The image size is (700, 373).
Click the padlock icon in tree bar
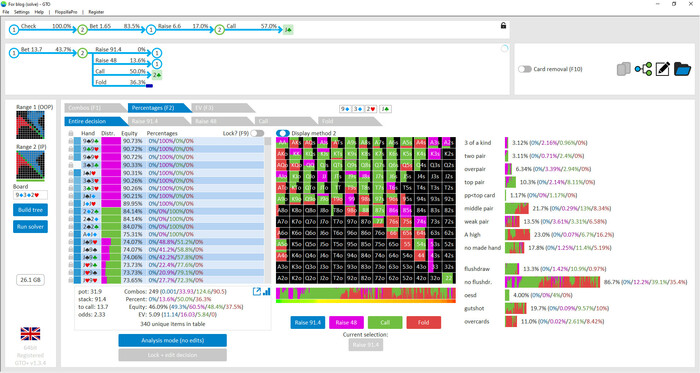[x=503, y=26]
